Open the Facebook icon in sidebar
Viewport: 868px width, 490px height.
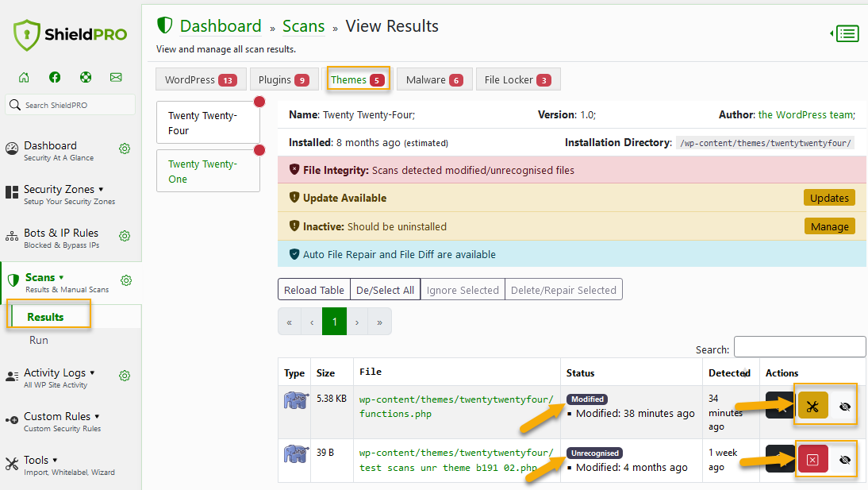55,78
